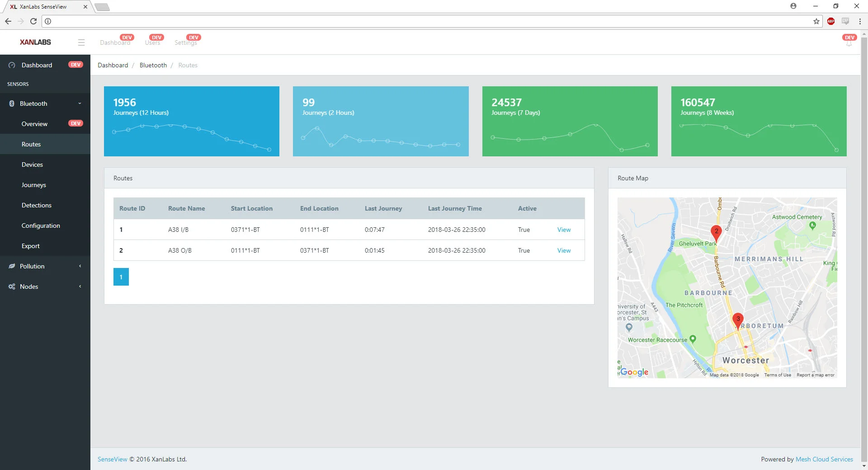This screenshot has height=470, width=868.
Task: Open the Users top navigation item
Action: tap(153, 42)
